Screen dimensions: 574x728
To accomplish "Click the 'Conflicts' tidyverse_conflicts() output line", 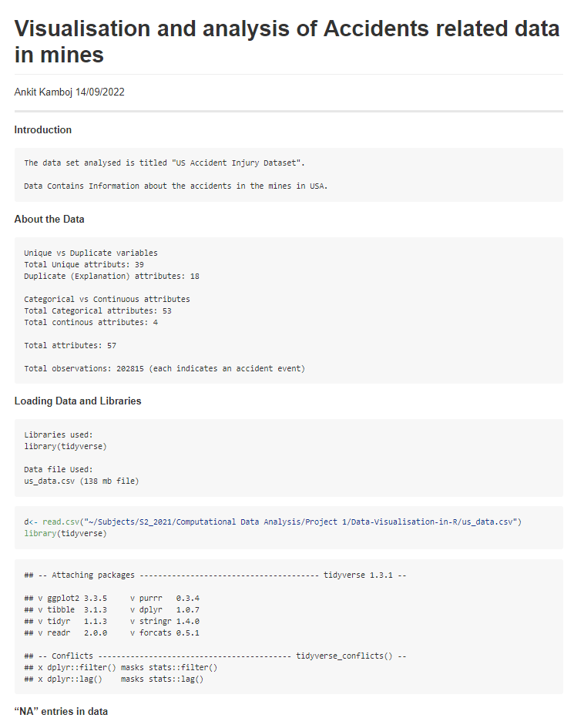I will point(215,656).
